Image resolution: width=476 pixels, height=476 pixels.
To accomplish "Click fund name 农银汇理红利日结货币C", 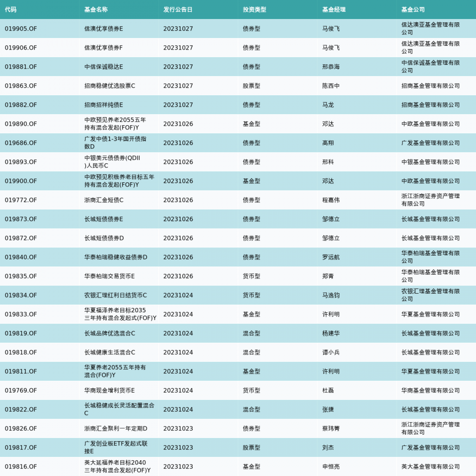I will [x=115, y=295].
